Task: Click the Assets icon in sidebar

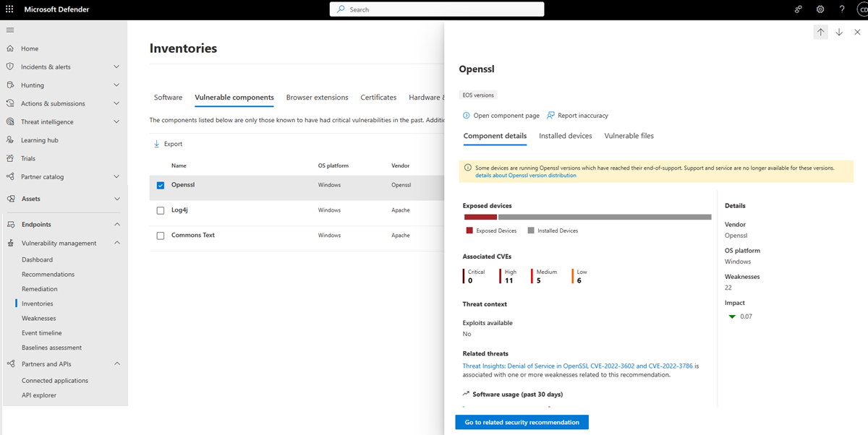Action: pyautogui.click(x=10, y=199)
